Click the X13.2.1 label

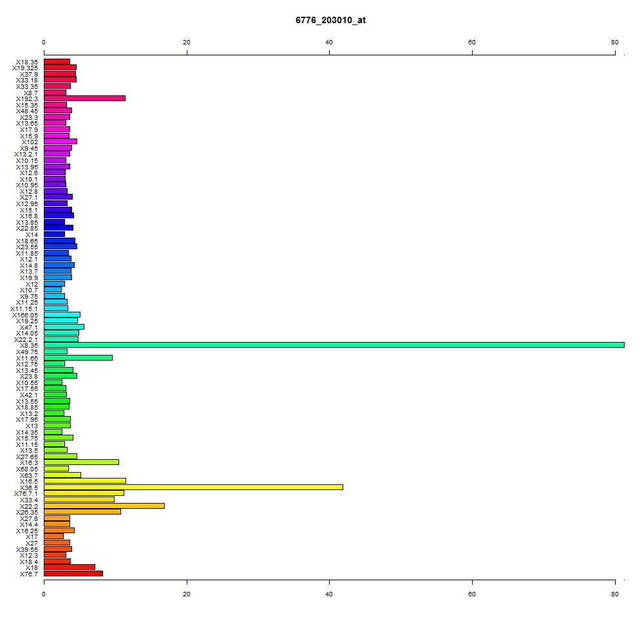[26, 155]
